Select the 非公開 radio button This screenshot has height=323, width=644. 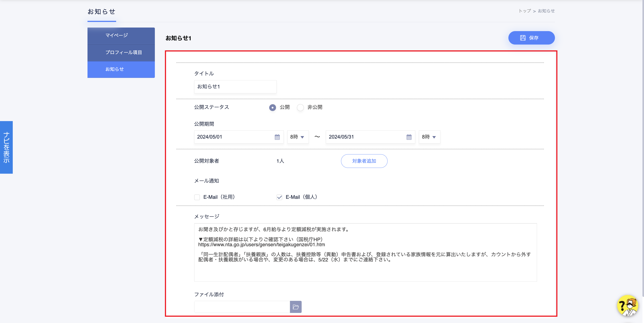click(x=300, y=107)
